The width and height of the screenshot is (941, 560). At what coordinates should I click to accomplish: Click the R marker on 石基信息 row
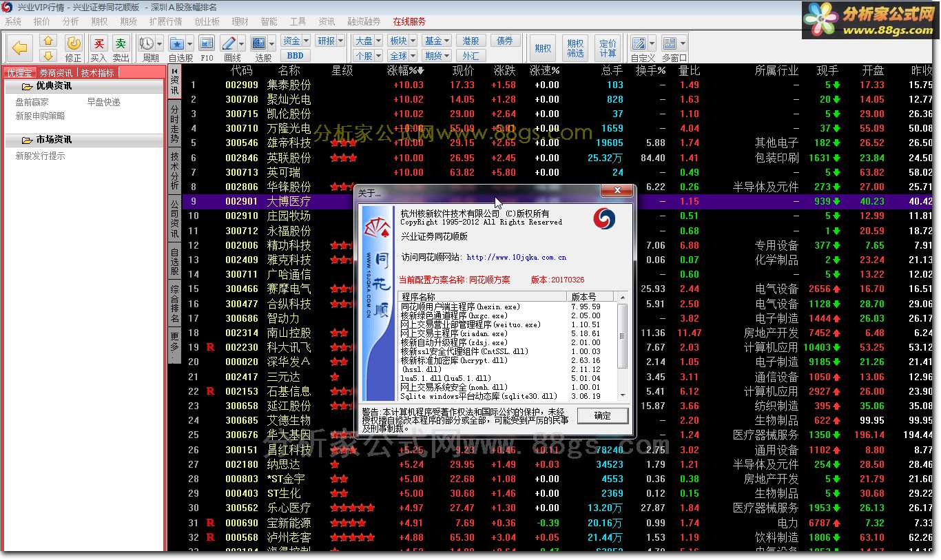[x=211, y=391]
